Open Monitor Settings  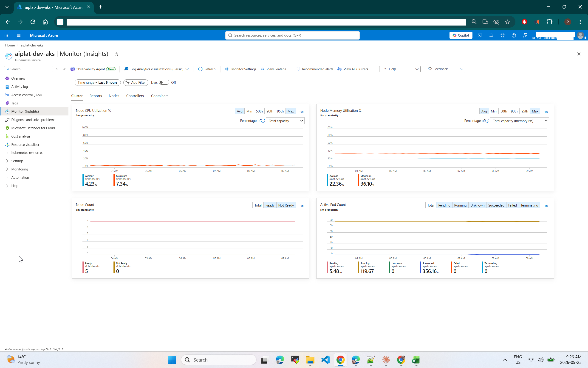[240, 69]
